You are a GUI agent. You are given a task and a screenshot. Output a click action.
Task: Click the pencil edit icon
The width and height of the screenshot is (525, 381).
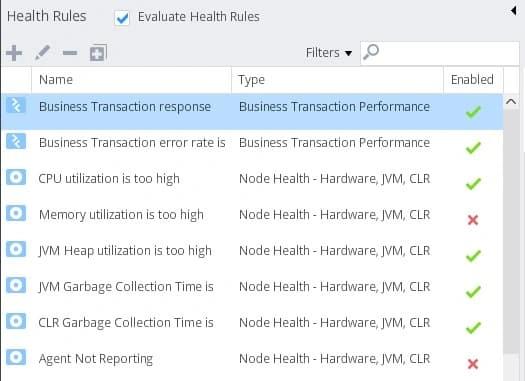tap(43, 53)
